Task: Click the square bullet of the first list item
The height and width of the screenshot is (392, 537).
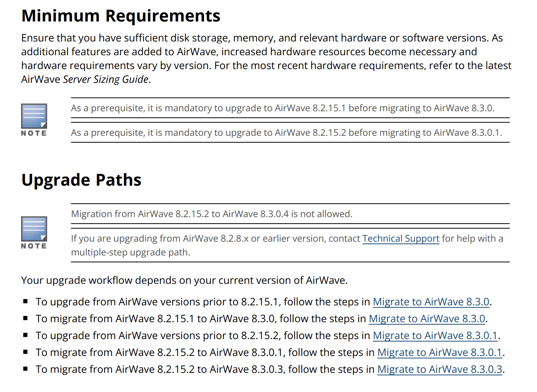Action: tap(26, 301)
